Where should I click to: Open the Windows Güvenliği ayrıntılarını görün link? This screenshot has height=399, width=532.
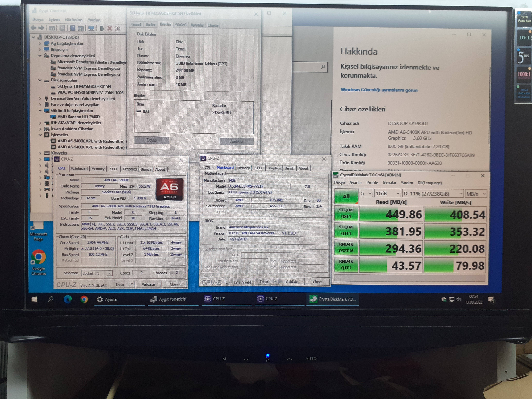coord(379,90)
